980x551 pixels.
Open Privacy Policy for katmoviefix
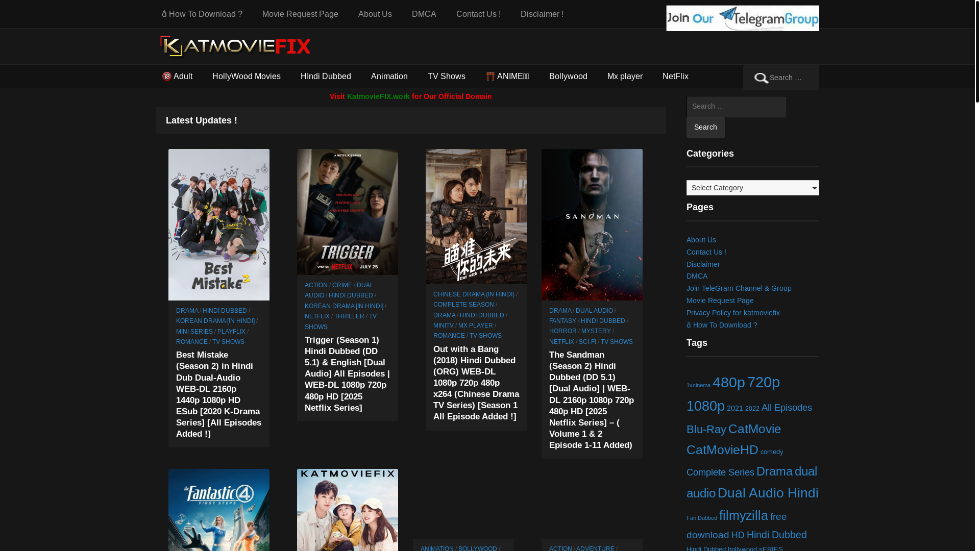pos(733,313)
